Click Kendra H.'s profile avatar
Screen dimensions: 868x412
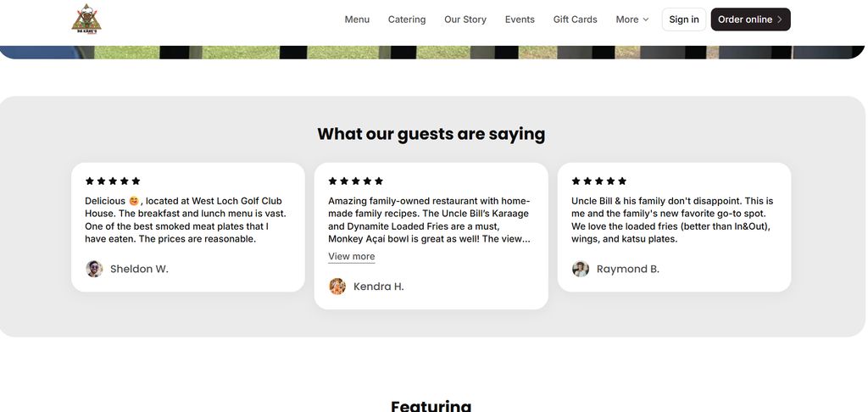[337, 287]
